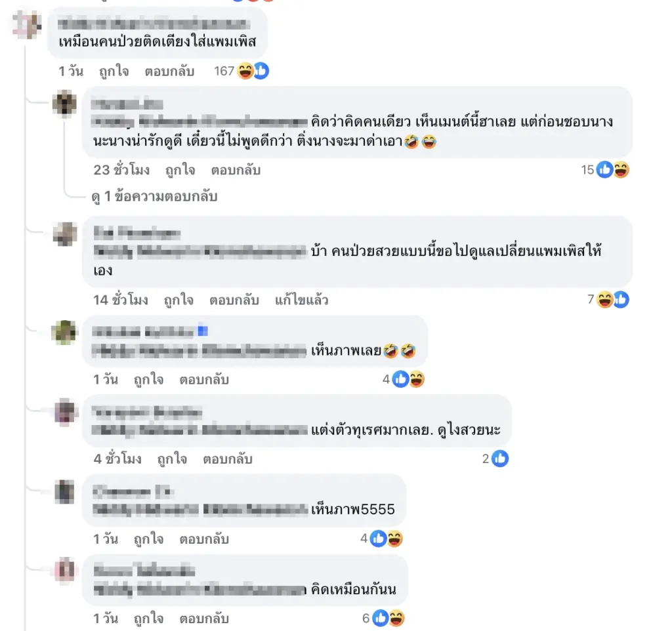Expand ดู 1 ข้อความตอบกลับ replies
Image resolution: width=672 pixels, height=631 pixels.
[x=154, y=196]
